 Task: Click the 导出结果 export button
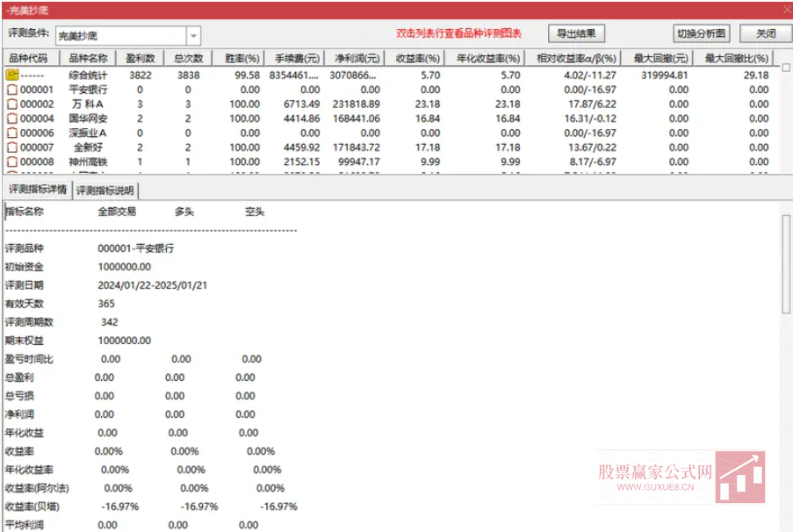point(576,32)
